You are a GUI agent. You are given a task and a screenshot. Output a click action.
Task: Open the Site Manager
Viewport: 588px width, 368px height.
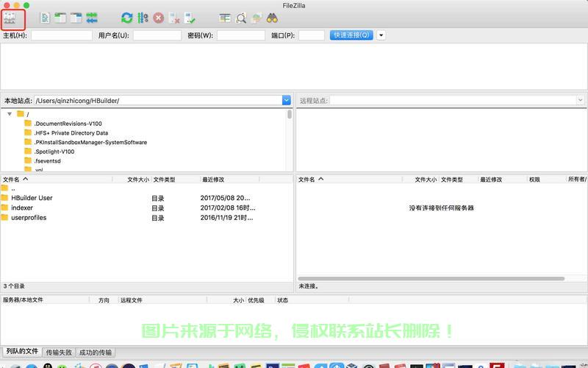point(10,18)
